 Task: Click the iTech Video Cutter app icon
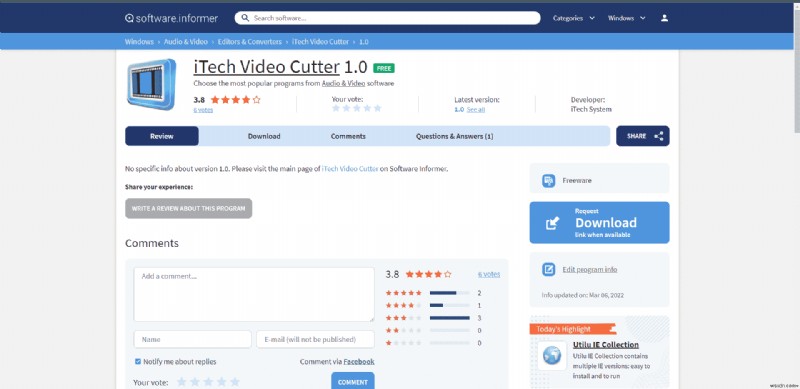pos(152,84)
